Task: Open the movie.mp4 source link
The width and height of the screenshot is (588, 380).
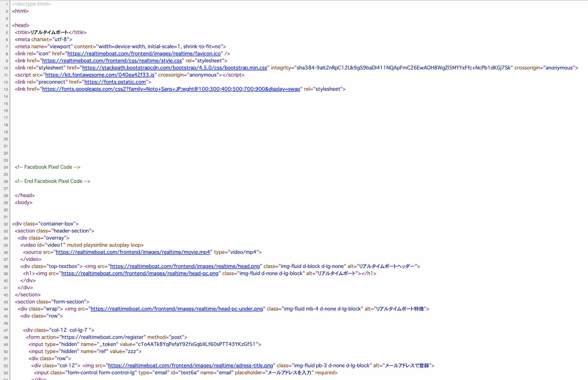Action: click(x=133, y=252)
